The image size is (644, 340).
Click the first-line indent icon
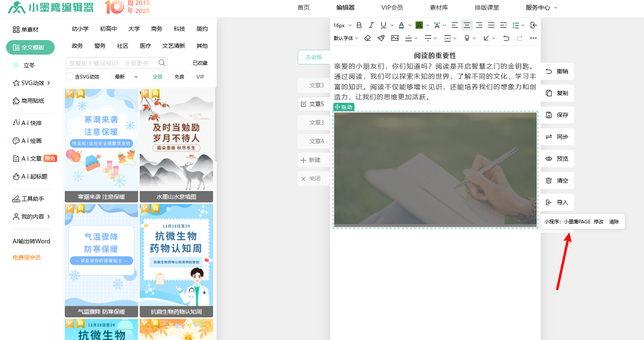pos(503,25)
